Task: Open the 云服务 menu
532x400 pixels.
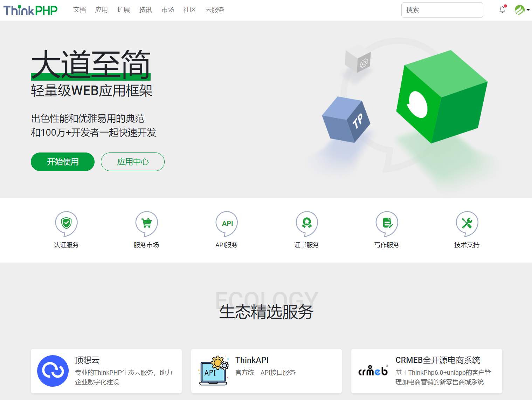Action: (x=215, y=10)
